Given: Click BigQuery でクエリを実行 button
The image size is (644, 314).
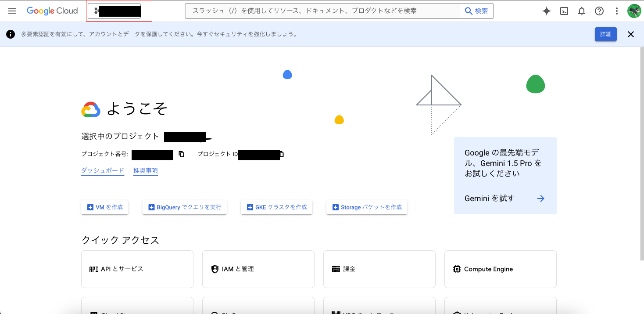Looking at the screenshot, I should 185,207.
